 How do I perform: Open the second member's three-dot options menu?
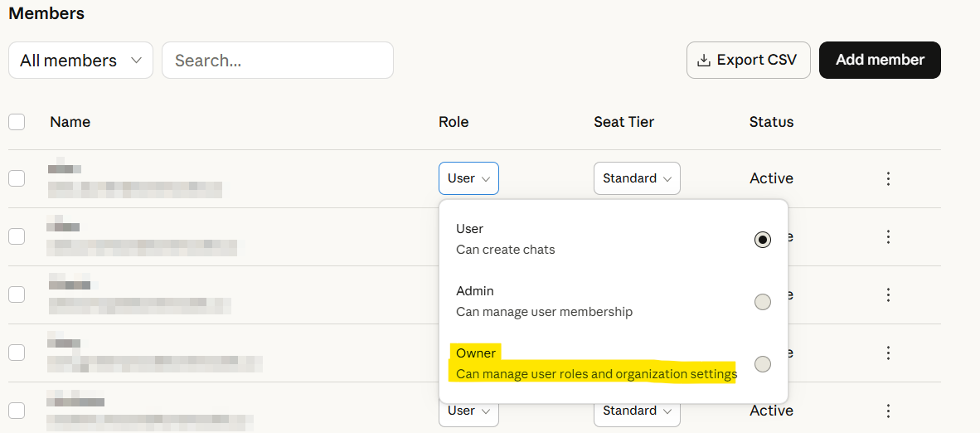888,236
